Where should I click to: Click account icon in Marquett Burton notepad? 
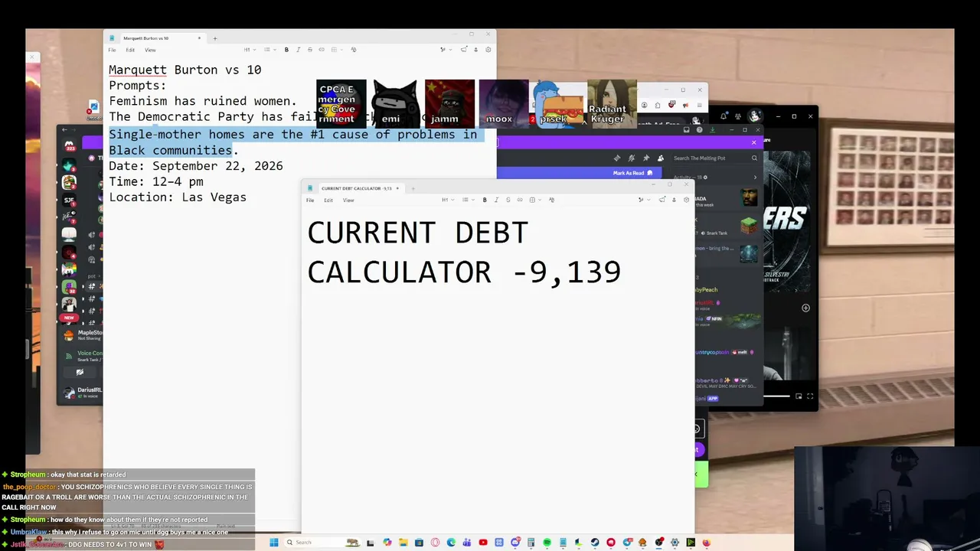(x=475, y=50)
